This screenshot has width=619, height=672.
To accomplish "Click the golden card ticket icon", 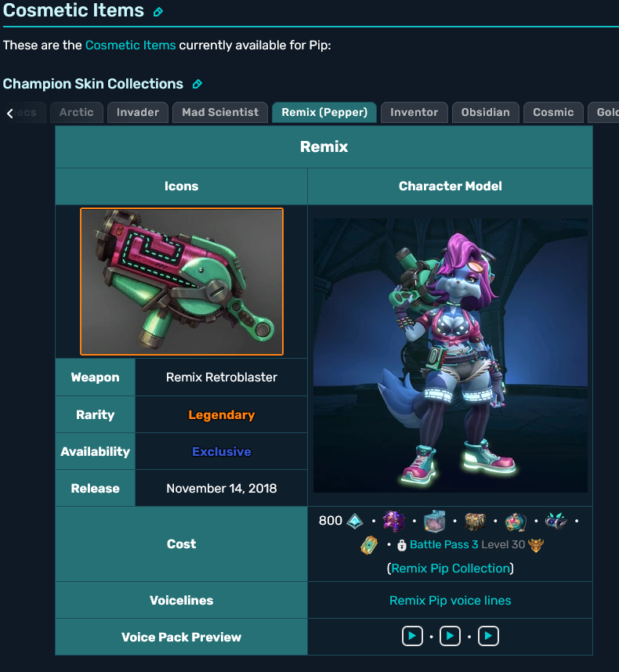I will tap(369, 545).
